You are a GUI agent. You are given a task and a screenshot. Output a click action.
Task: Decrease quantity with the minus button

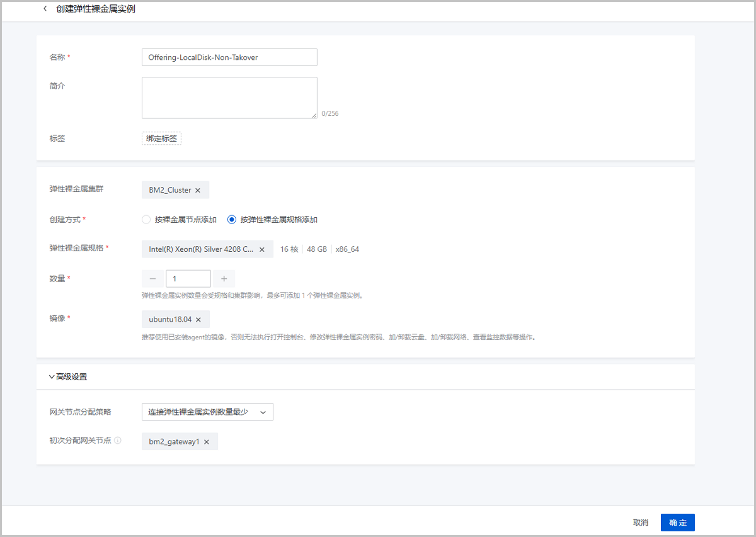coord(152,279)
